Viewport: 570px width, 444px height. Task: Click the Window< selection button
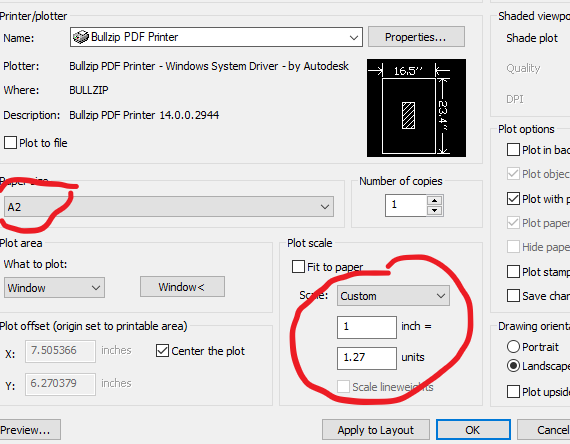pyautogui.click(x=182, y=287)
